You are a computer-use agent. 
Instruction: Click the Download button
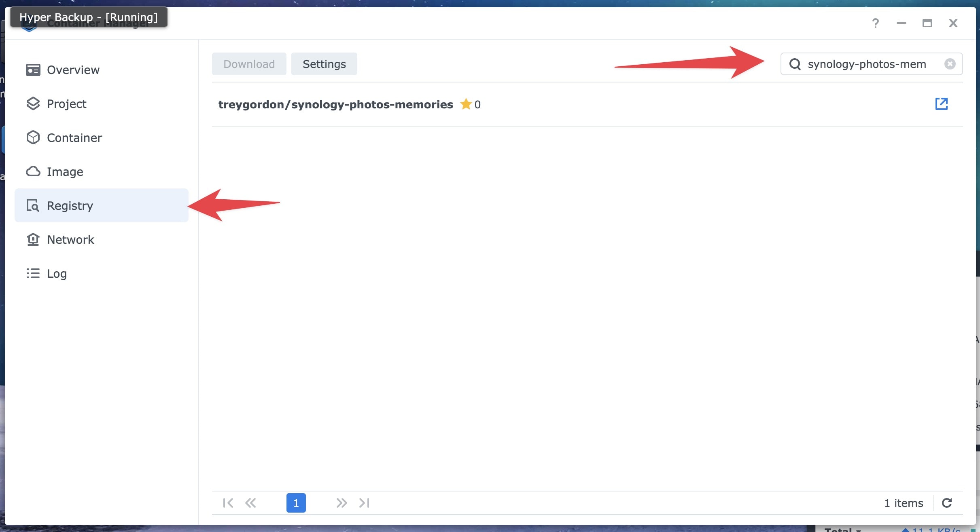[249, 63]
